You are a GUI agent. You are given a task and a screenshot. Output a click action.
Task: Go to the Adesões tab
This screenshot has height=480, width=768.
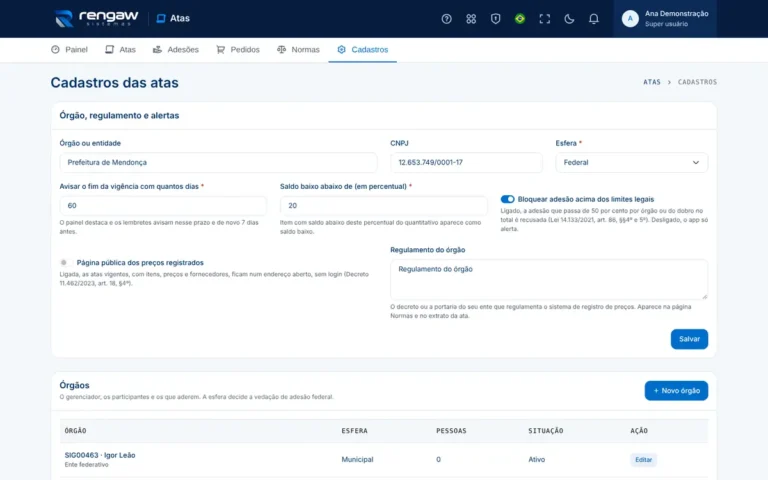[x=175, y=49]
